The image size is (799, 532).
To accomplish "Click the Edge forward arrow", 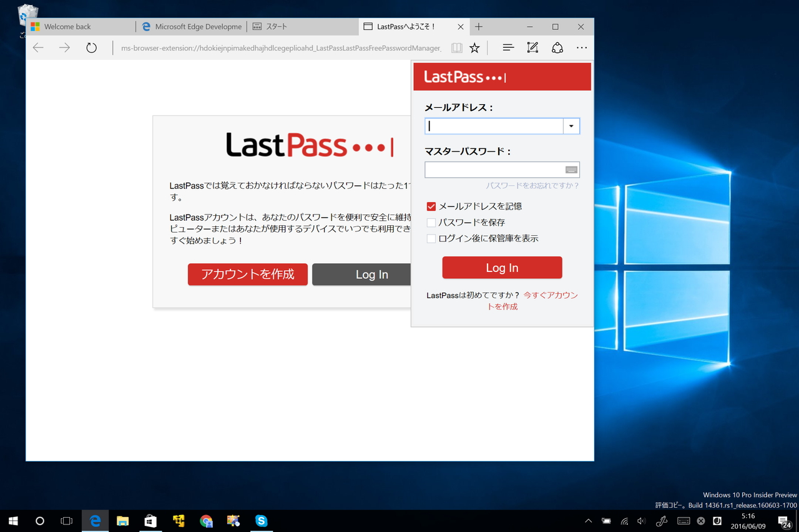I will tap(64, 47).
